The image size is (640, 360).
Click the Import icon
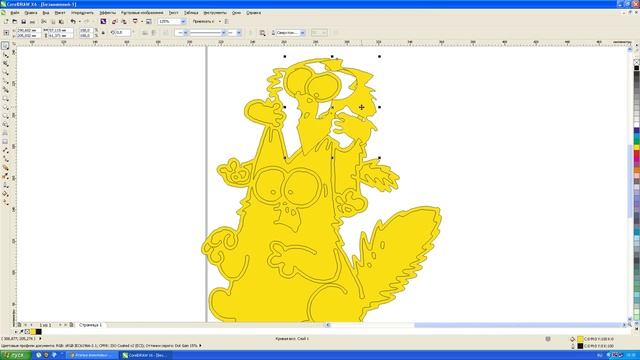pos(114,21)
